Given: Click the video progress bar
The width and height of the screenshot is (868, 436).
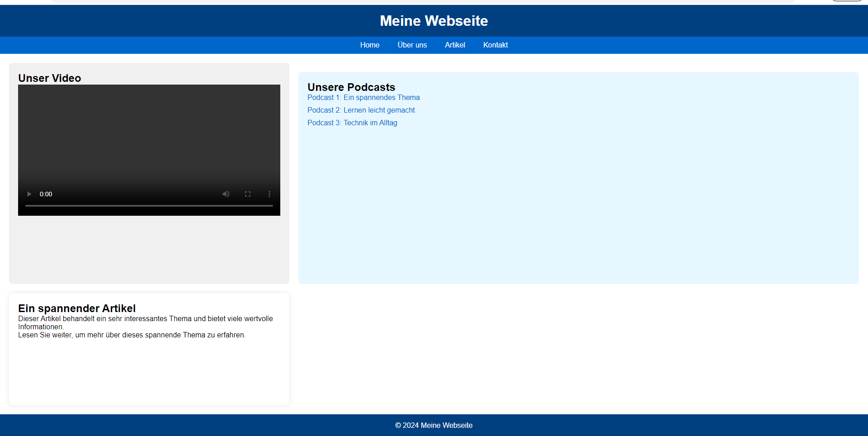Looking at the screenshot, I should point(149,206).
